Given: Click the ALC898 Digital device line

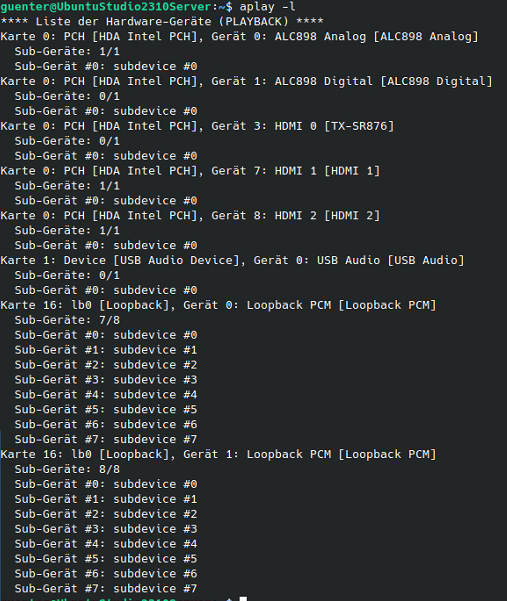Looking at the screenshot, I should coord(246,81).
